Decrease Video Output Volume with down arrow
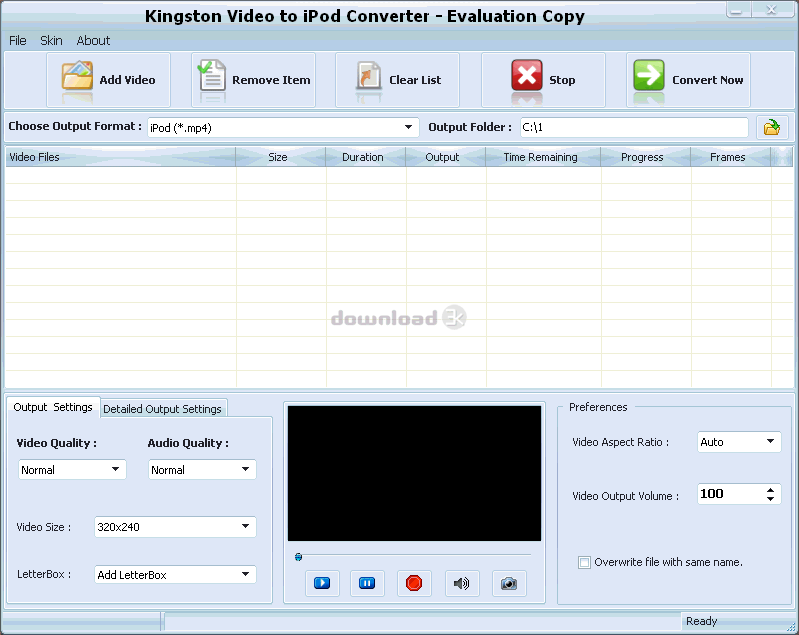 coord(770,498)
